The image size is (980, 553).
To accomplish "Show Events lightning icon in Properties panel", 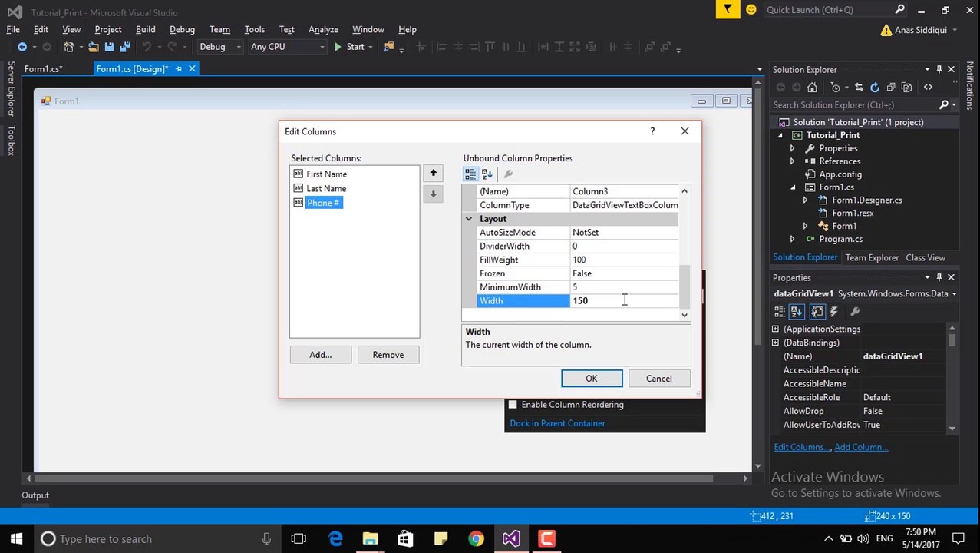I will pos(833,311).
